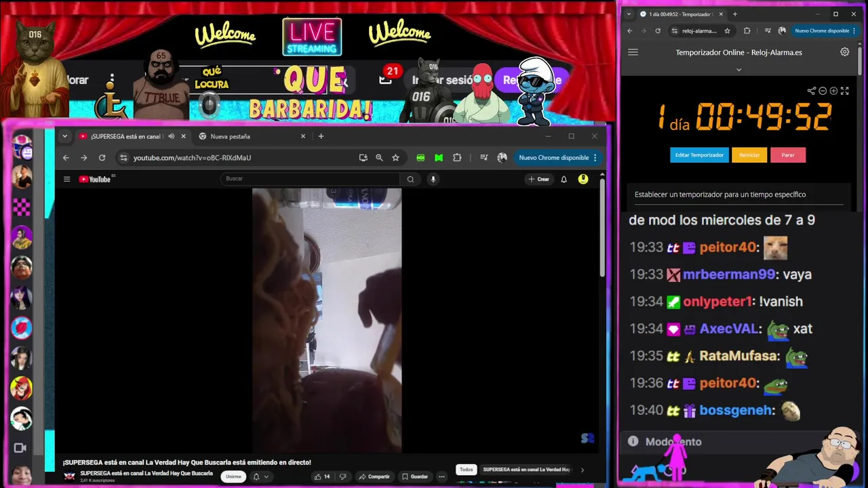Expand channel notification bell dropdown
Screen dimensions: 868x488
pyautogui.click(x=260, y=476)
